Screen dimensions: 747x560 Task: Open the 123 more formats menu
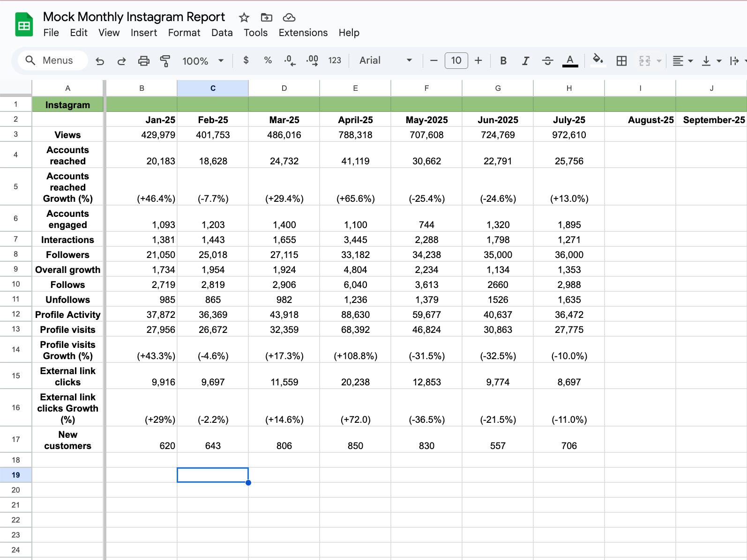(x=335, y=60)
